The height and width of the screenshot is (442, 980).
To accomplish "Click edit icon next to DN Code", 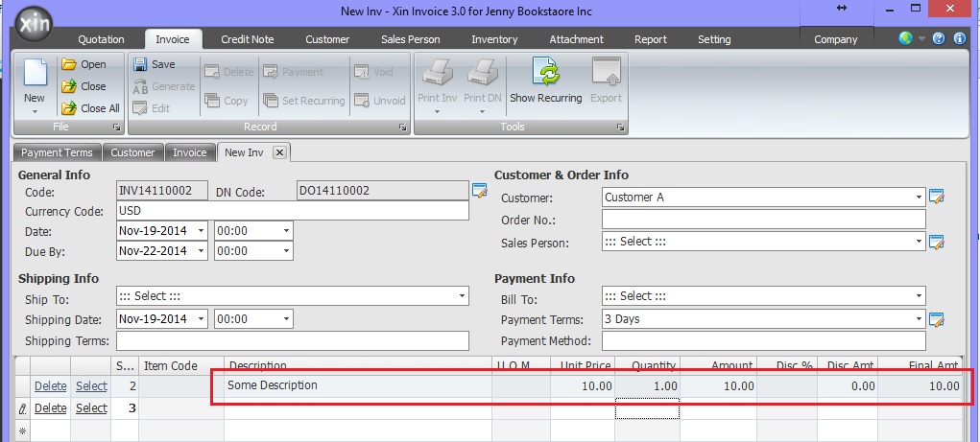I will coord(479,191).
